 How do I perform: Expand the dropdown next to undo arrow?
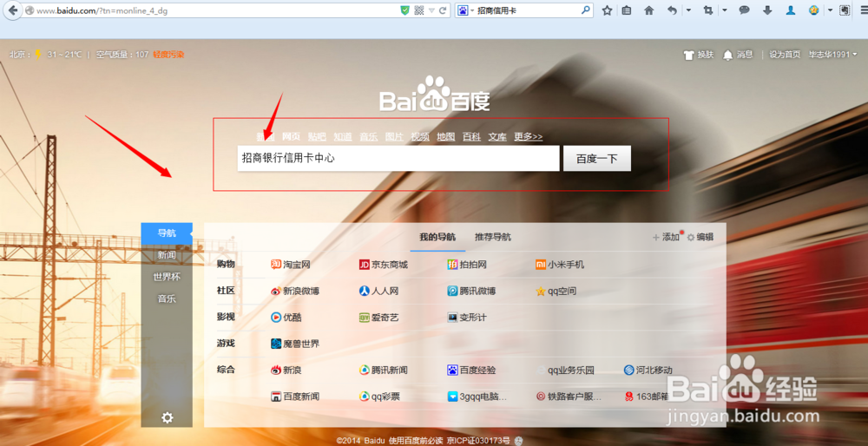click(688, 10)
